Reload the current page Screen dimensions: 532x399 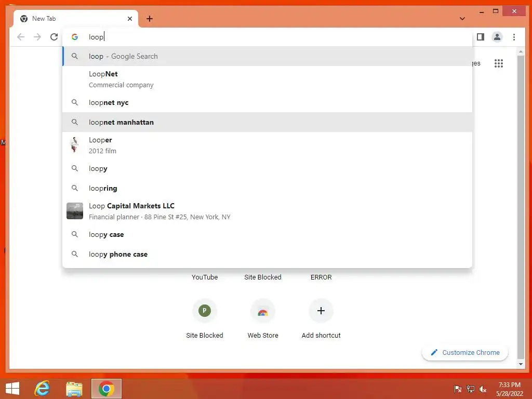tap(54, 37)
